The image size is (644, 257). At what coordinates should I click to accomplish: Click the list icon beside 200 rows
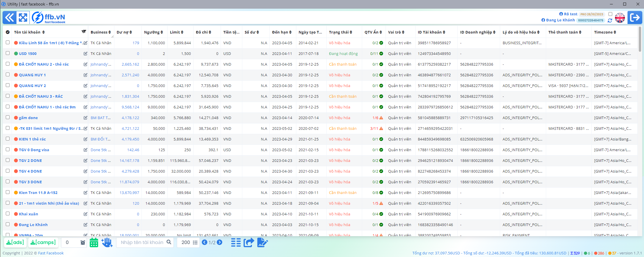(195, 243)
